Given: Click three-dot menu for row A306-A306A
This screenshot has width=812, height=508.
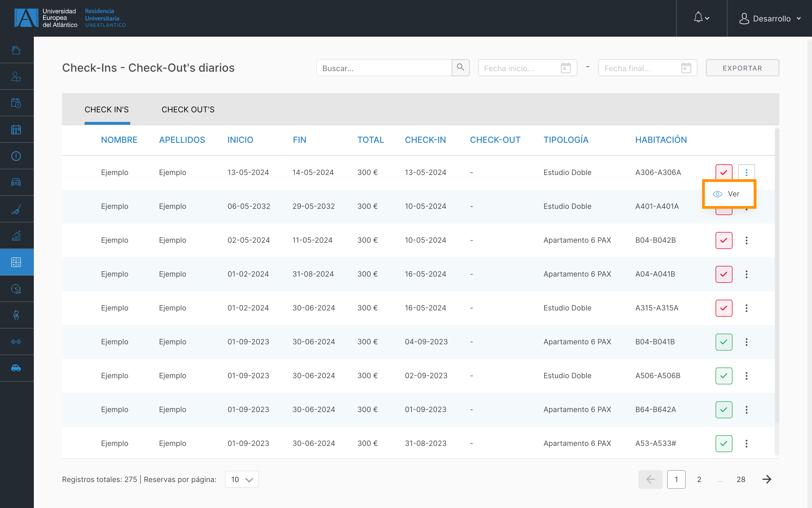Looking at the screenshot, I should point(747,172).
